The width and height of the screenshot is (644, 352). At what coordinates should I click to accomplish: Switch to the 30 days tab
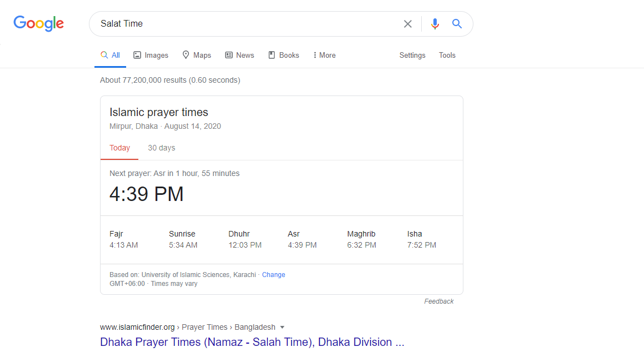coord(161,148)
